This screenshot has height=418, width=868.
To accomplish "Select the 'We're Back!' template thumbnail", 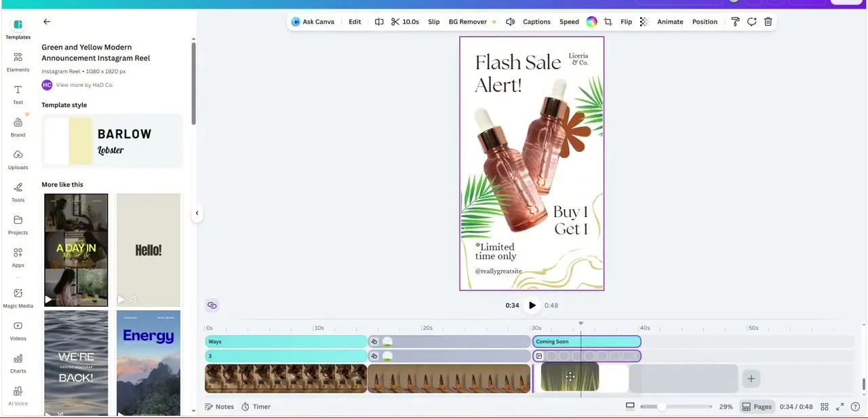I will click(x=76, y=363).
